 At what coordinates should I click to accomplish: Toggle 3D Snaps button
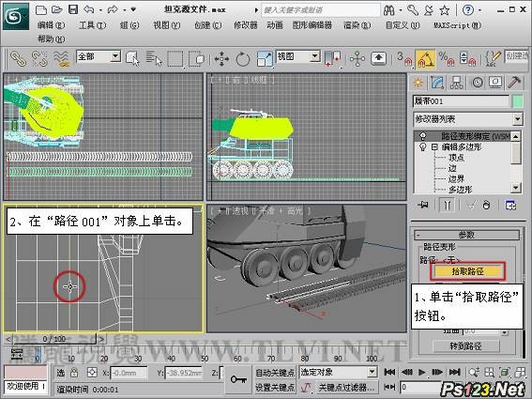[404, 59]
